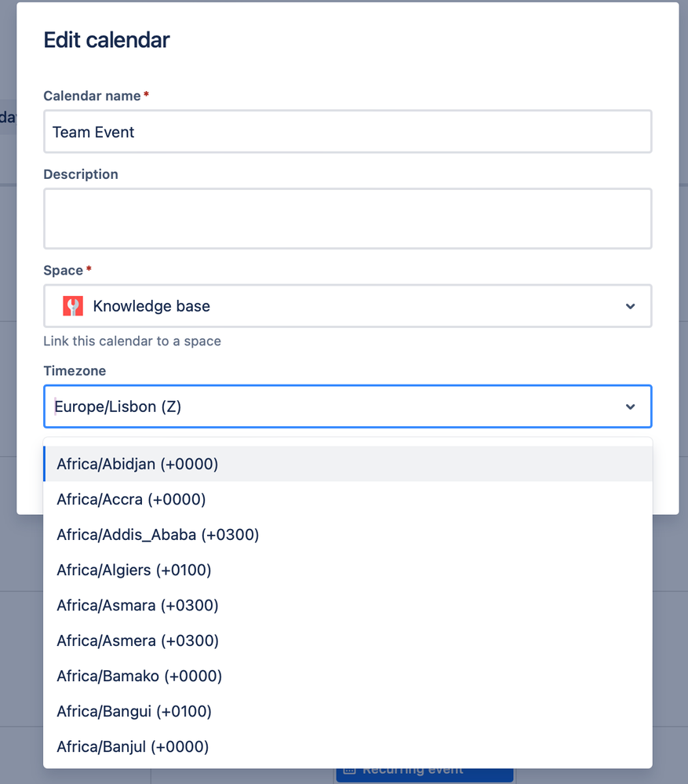Click the Edit calendar dialog title

coord(106,40)
